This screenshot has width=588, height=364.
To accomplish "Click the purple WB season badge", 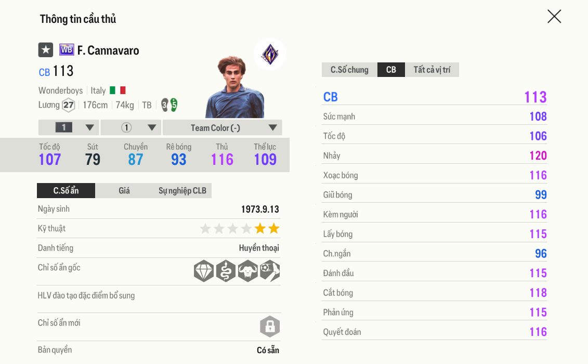I will [x=67, y=50].
